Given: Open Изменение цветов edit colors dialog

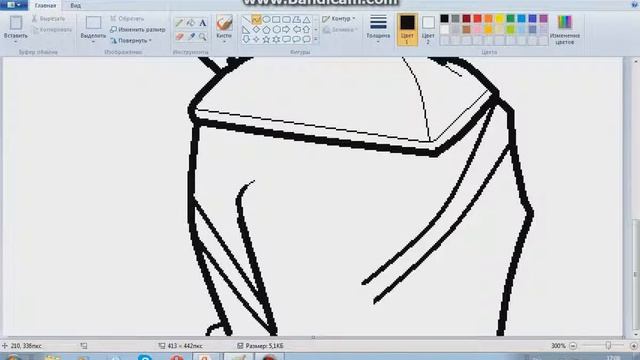Looking at the screenshot, I should [565, 29].
